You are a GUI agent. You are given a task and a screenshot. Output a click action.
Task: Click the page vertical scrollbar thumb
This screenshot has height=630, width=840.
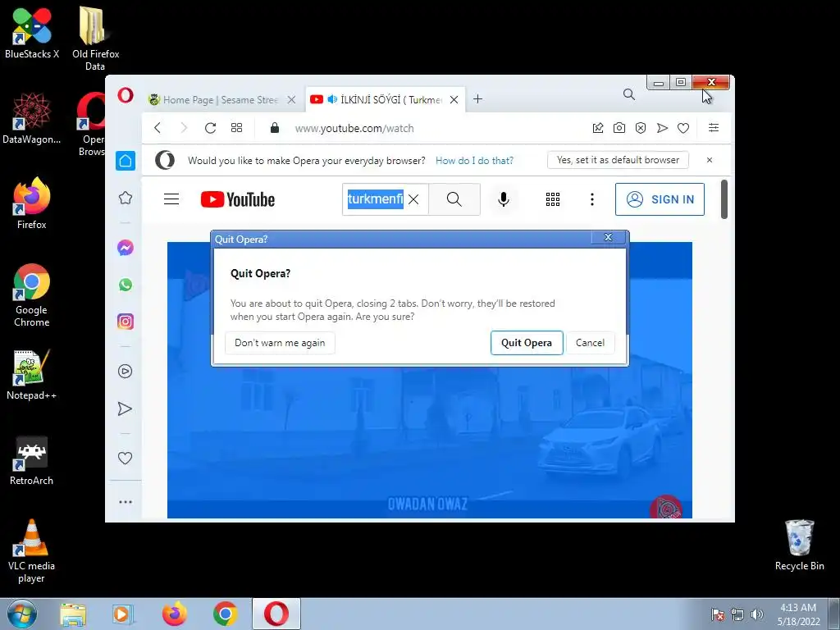pyautogui.click(x=724, y=199)
